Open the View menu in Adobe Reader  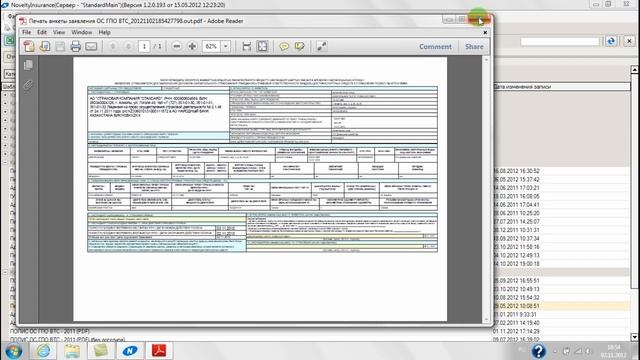point(59,32)
